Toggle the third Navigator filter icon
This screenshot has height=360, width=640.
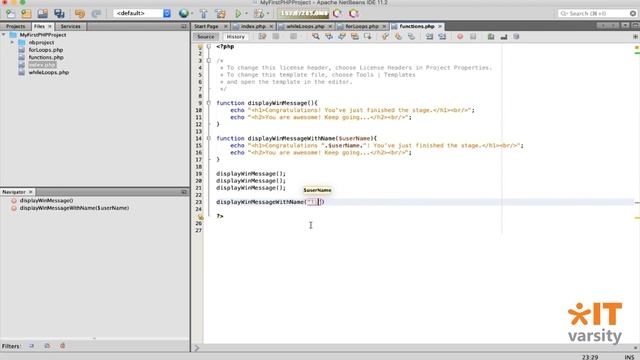click(62, 346)
